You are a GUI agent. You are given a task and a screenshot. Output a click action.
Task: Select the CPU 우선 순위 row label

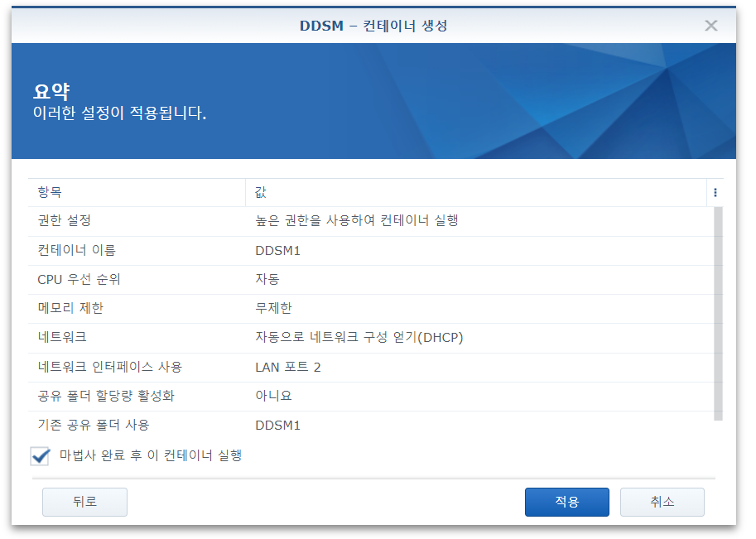[79, 279]
